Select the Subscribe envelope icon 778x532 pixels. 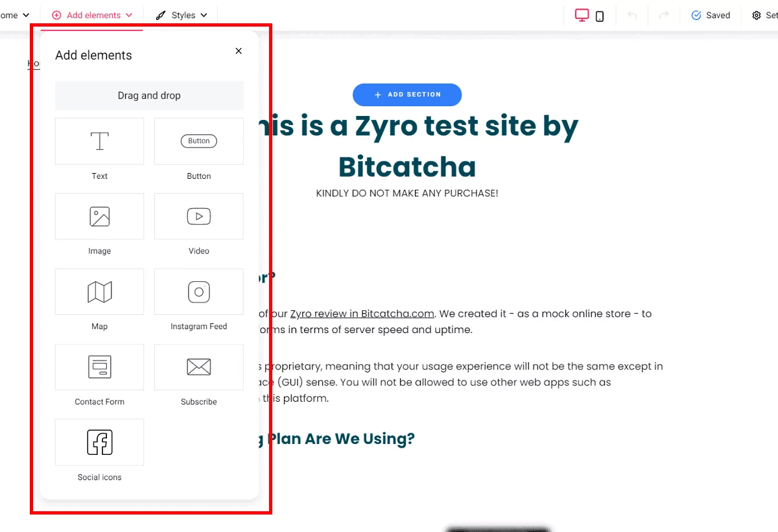pyautogui.click(x=199, y=367)
